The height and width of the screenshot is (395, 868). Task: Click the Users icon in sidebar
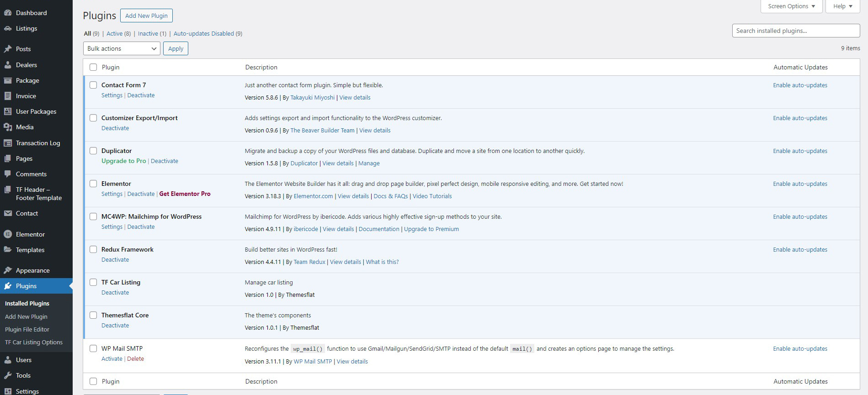pos(8,360)
